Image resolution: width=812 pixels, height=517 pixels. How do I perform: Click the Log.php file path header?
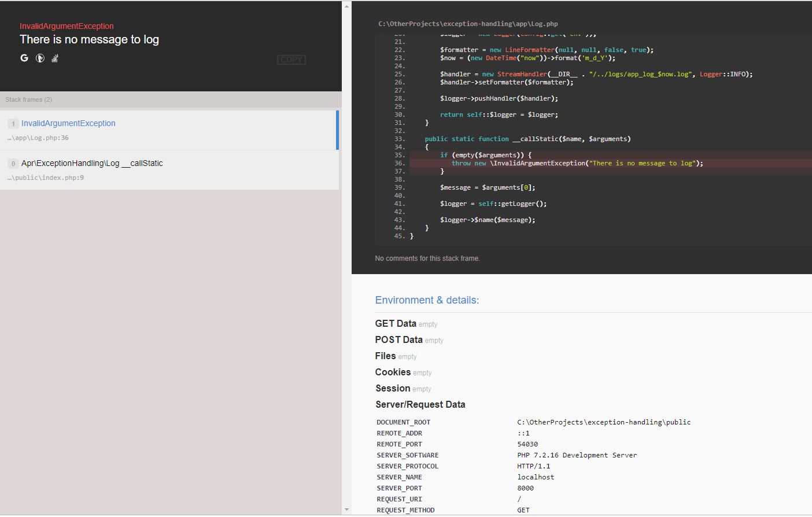467,24
